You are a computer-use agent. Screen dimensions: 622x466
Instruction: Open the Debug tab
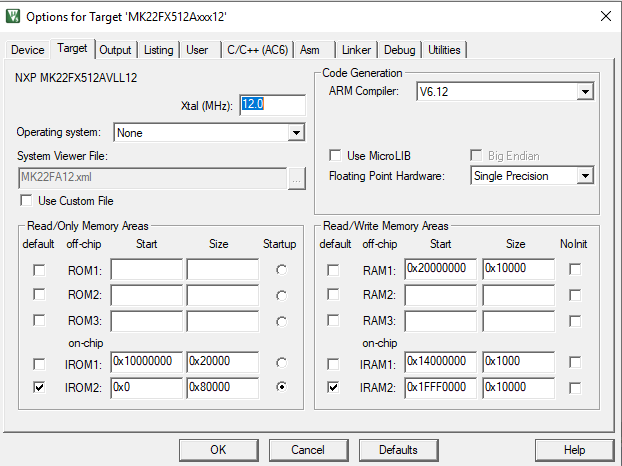pyautogui.click(x=399, y=50)
